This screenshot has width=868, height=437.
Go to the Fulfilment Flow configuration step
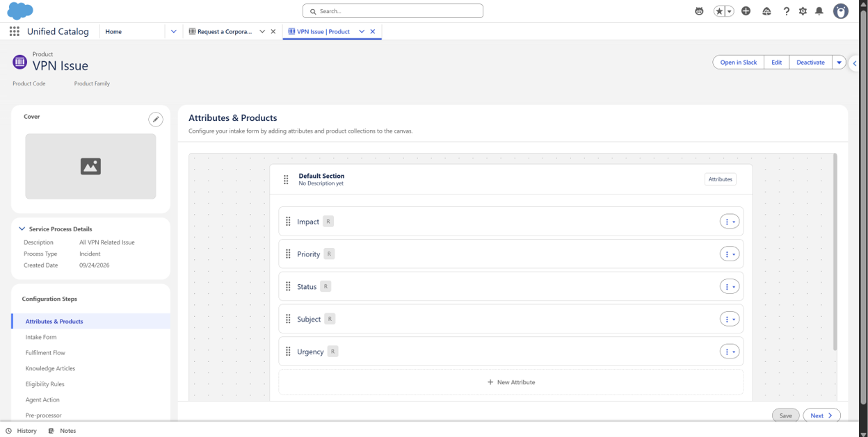click(x=45, y=353)
